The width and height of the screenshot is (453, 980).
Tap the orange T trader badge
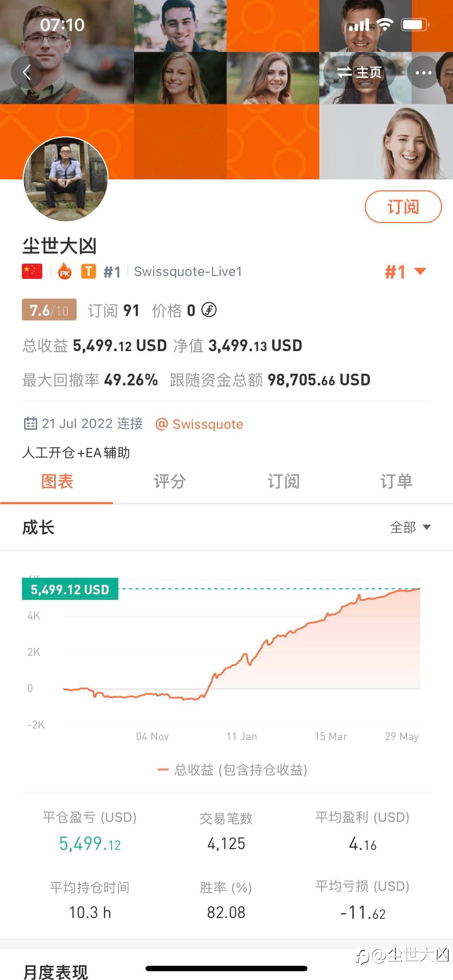click(88, 272)
